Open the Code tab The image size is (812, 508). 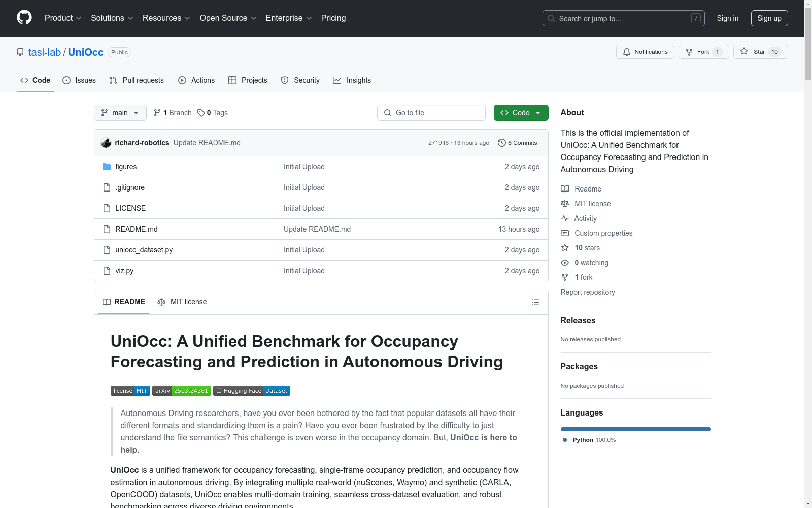36,80
